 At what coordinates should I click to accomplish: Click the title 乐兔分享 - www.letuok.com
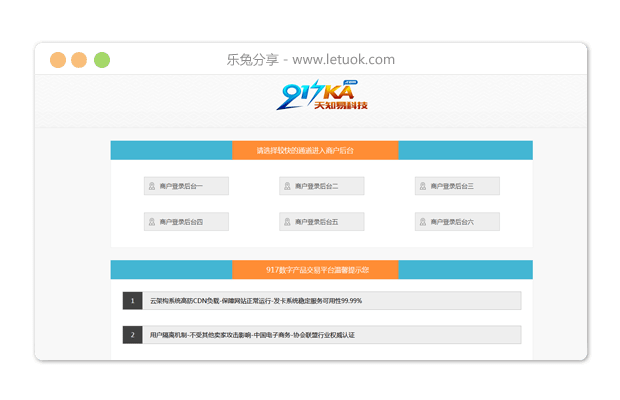pos(310,60)
